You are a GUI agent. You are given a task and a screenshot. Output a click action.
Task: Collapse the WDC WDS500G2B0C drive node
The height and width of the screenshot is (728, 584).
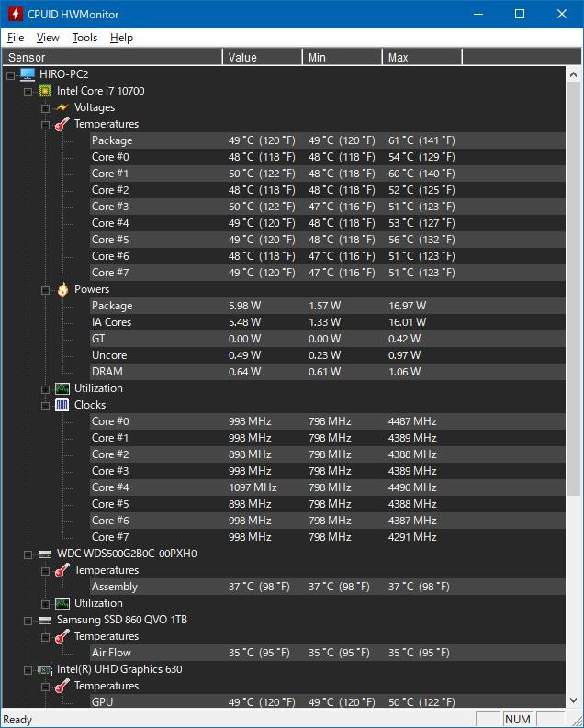click(28, 554)
